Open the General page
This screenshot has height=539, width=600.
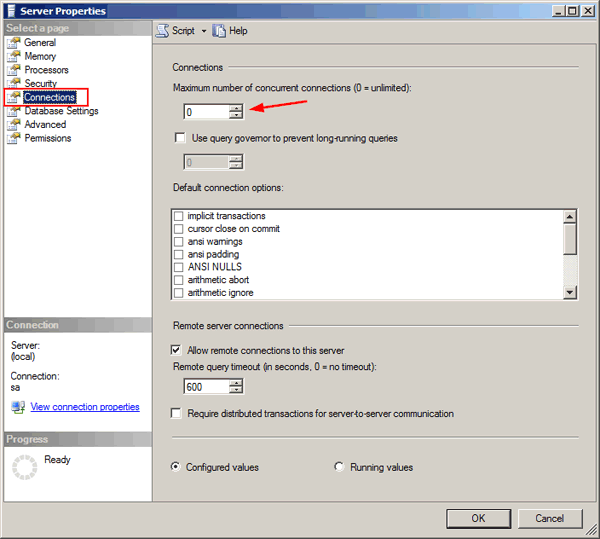40,42
